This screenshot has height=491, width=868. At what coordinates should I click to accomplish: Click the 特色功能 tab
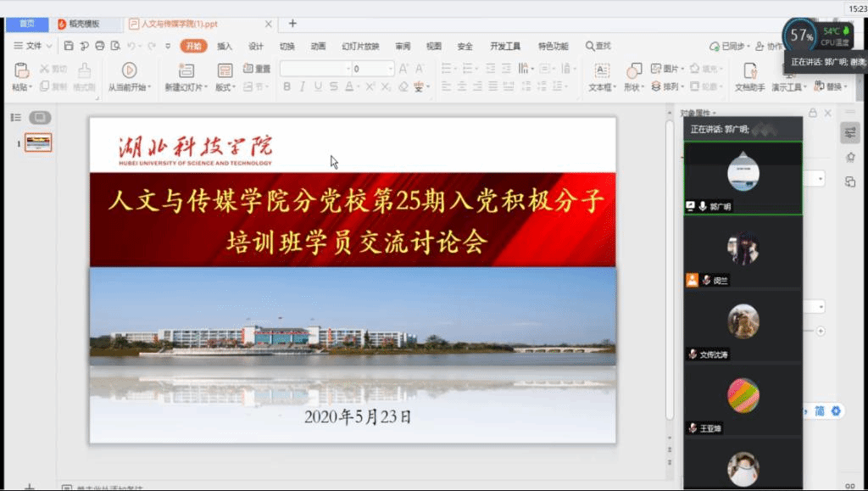click(553, 47)
